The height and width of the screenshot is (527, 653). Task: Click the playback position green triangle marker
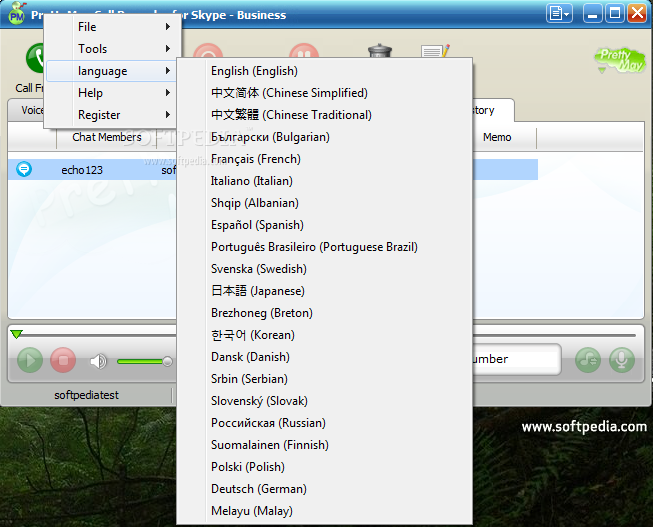coord(17,334)
